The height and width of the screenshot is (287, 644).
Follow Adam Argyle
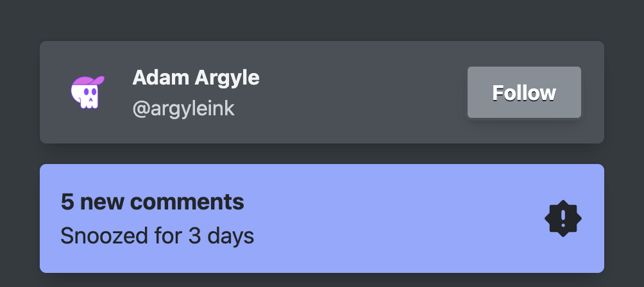tap(523, 92)
